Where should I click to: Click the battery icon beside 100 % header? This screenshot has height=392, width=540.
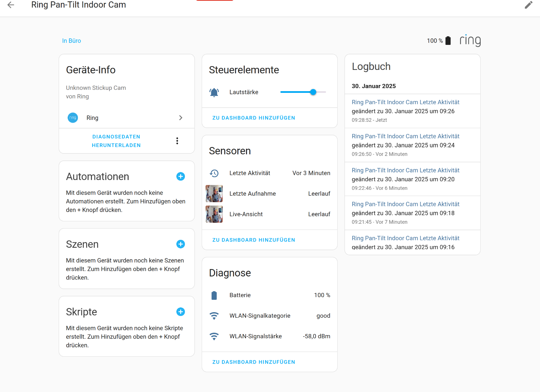[x=448, y=40]
